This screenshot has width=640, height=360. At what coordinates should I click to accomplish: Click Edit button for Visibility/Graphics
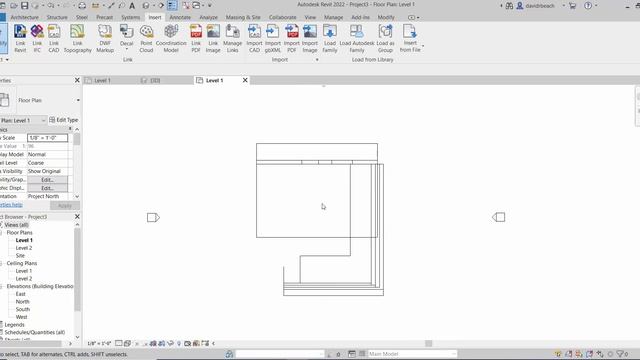47,180
